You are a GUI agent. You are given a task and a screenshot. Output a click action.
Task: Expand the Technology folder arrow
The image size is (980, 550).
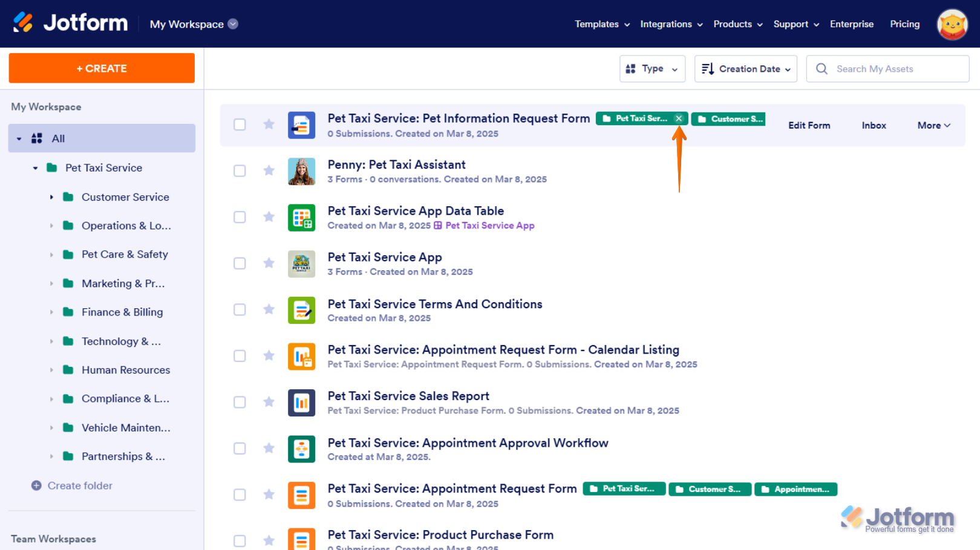click(51, 341)
